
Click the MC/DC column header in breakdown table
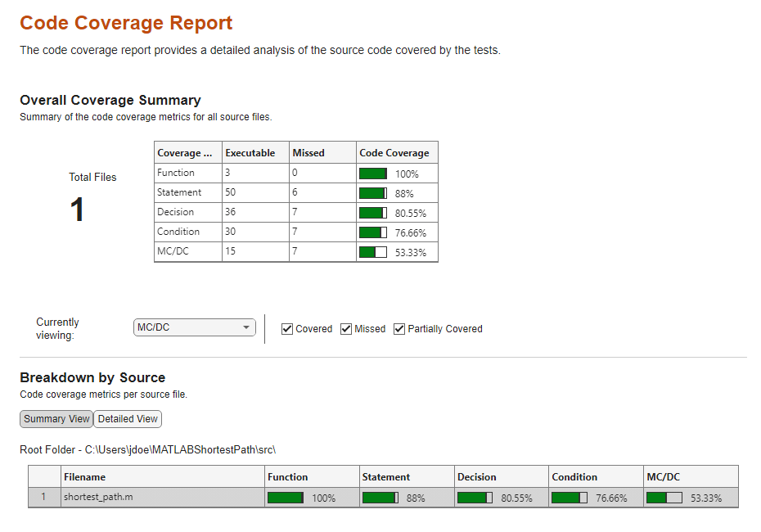coord(691,476)
